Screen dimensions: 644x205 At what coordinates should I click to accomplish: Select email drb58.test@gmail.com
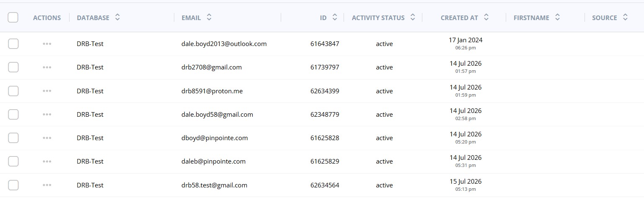coord(214,185)
